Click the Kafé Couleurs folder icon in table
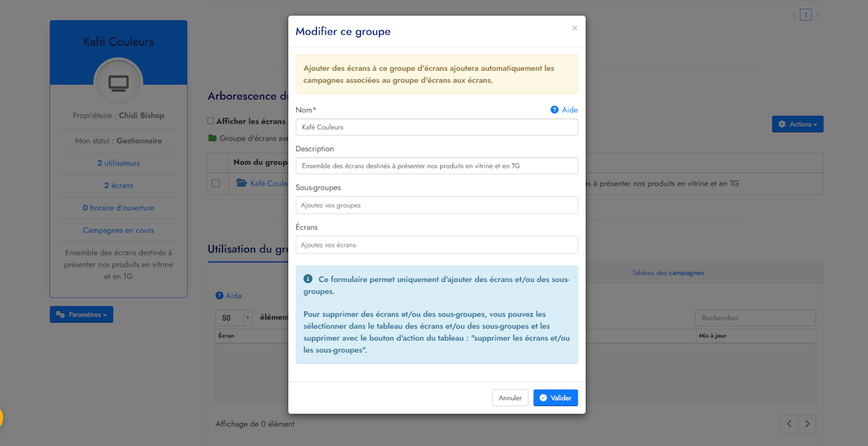 point(241,183)
